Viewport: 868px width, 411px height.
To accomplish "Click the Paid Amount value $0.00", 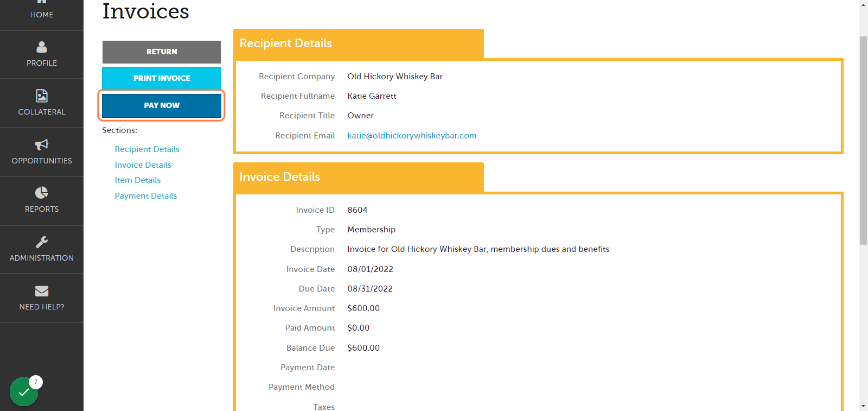I will click(359, 328).
